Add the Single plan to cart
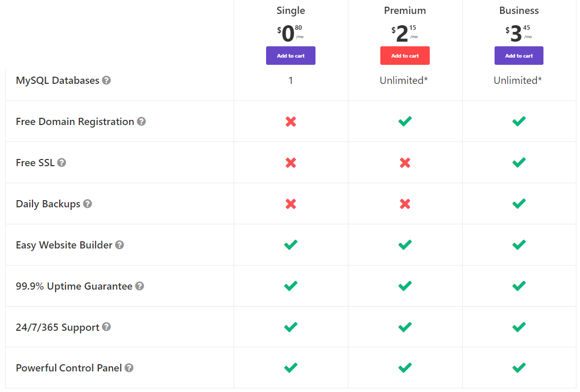Viewport: 580px width, 392px height. pyautogui.click(x=290, y=56)
